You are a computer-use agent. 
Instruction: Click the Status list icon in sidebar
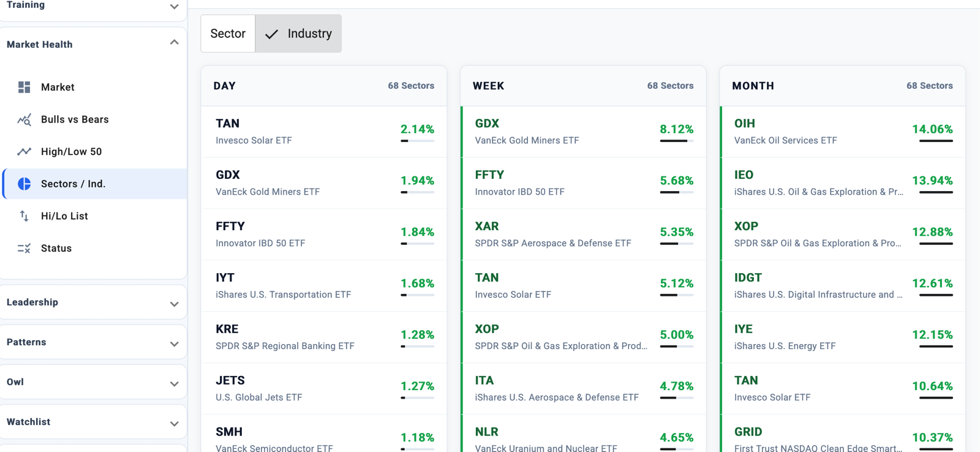24,248
